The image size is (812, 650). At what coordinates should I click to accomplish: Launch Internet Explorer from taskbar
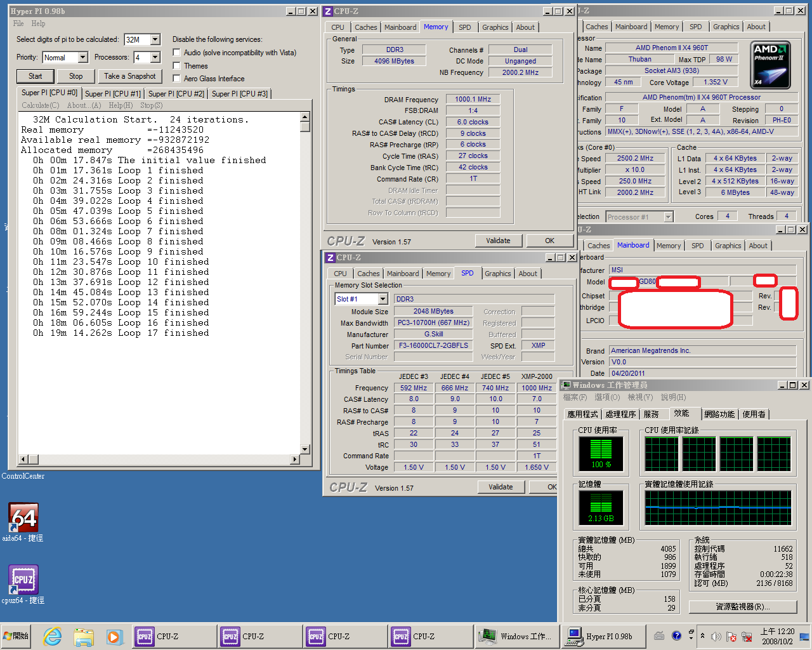(x=52, y=636)
